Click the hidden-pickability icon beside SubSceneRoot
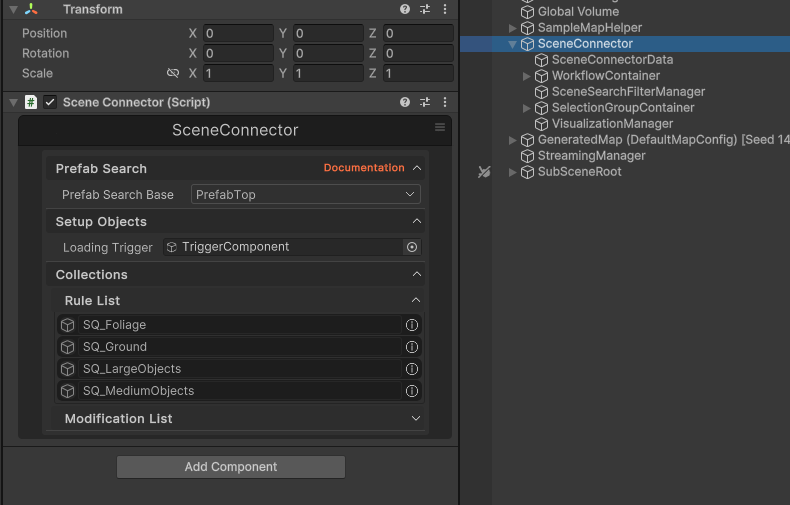Image resolution: width=790 pixels, height=505 pixels. pyautogui.click(x=484, y=172)
